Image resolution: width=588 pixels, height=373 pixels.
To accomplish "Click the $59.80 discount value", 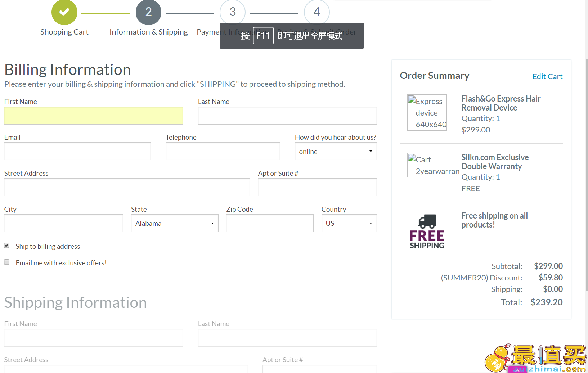I will pos(551,278).
